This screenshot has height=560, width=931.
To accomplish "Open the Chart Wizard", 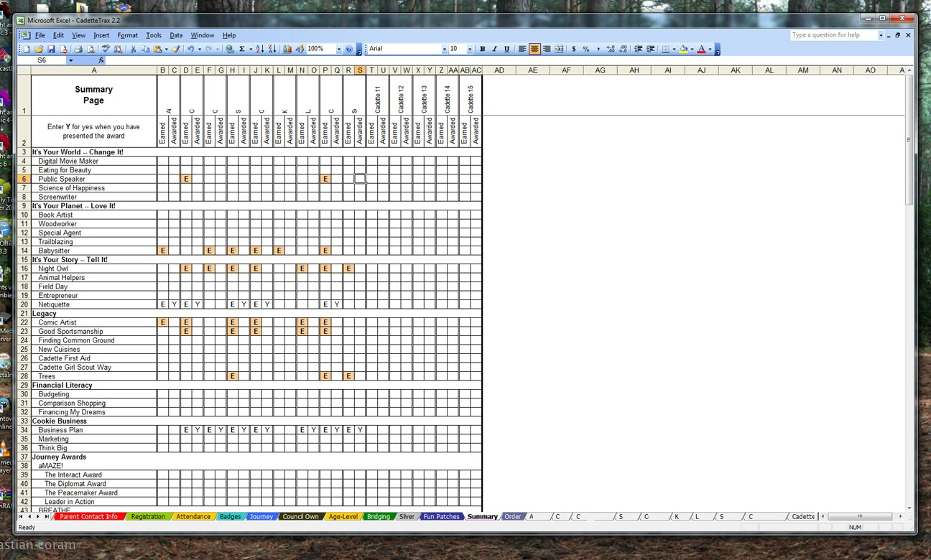I will [x=287, y=50].
